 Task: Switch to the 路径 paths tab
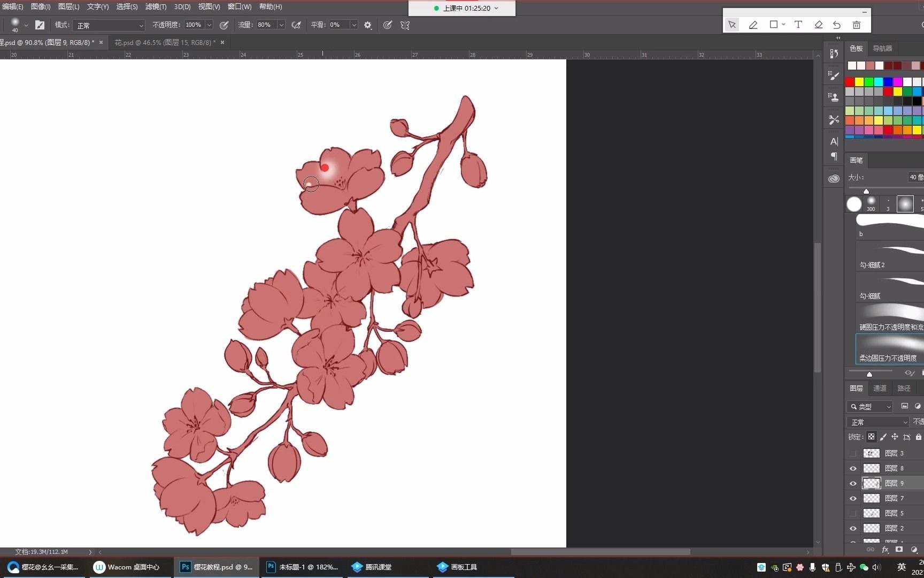point(904,388)
